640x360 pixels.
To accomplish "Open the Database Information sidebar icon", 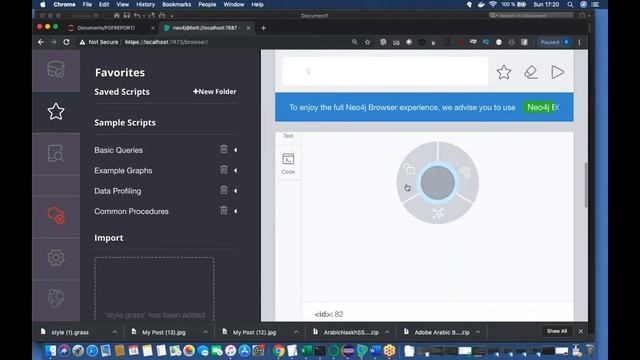I will (x=56, y=69).
